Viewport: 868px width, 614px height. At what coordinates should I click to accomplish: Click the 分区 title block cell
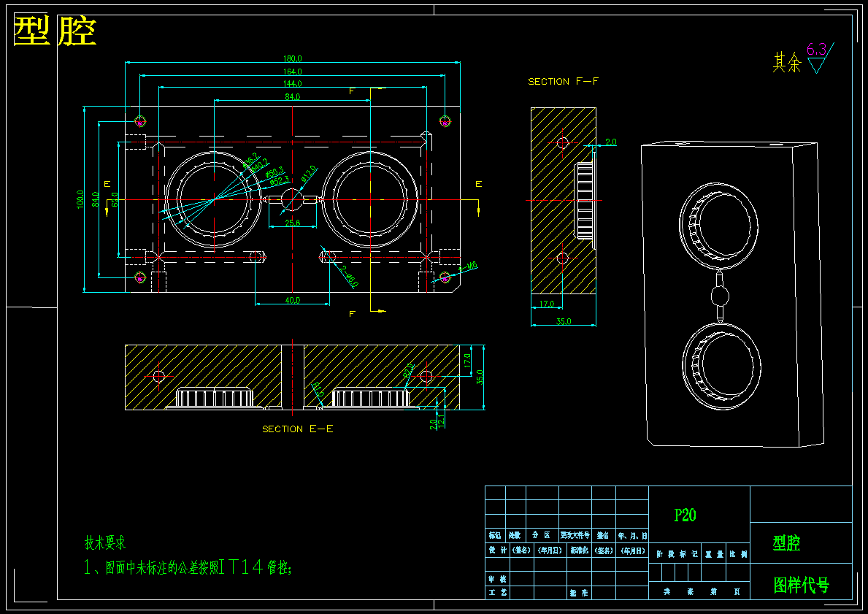(542, 535)
